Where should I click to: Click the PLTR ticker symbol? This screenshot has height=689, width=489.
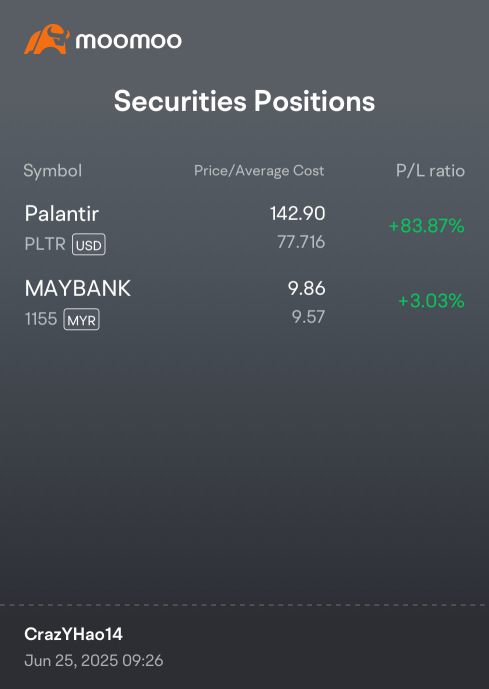point(45,244)
